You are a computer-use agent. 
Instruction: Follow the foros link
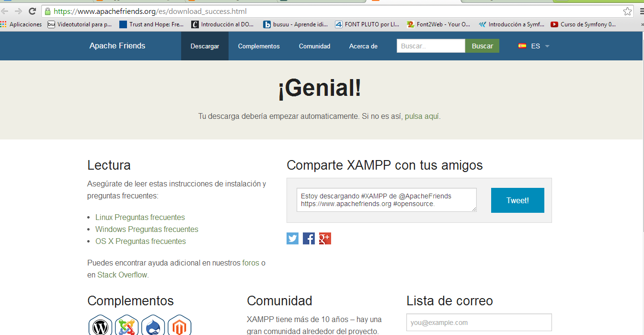(x=251, y=263)
